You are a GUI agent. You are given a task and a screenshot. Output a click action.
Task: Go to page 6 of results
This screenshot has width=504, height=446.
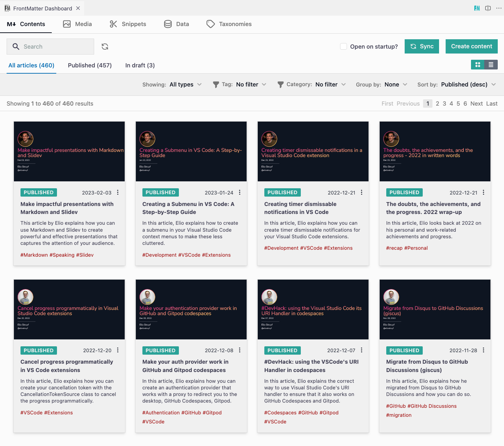click(x=465, y=104)
